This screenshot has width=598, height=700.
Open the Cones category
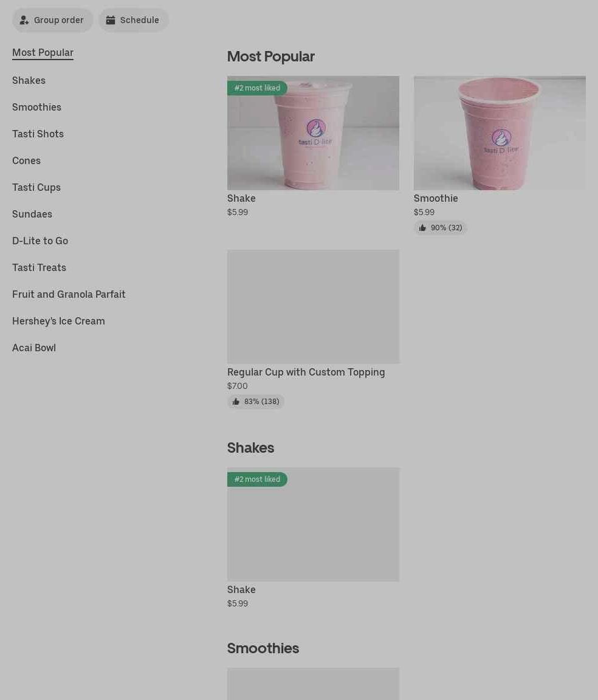click(x=26, y=160)
